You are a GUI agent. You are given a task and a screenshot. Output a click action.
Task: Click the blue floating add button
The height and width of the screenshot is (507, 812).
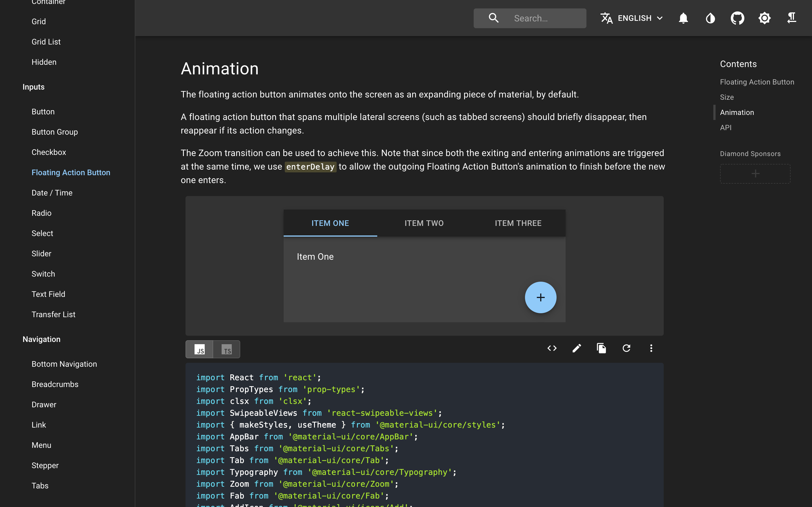coord(540,297)
